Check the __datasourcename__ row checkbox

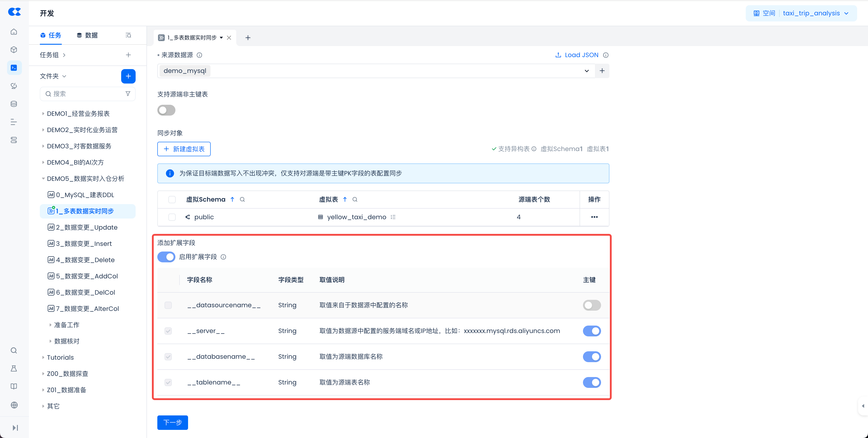(168, 305)
